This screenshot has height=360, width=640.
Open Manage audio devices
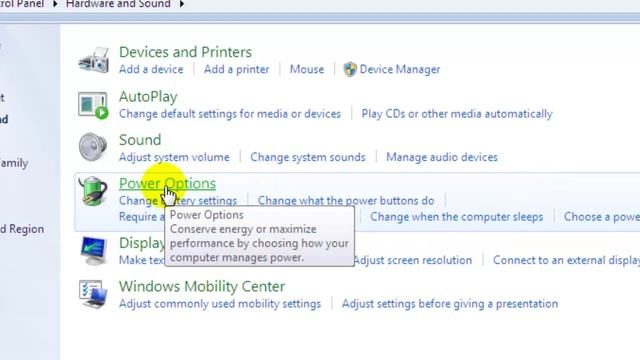[442, 157]
